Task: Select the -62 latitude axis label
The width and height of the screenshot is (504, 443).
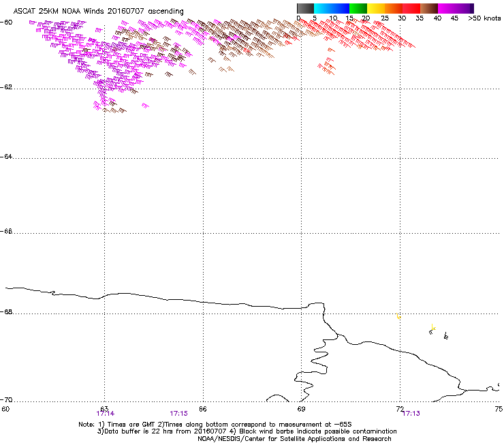Action: 7,87
